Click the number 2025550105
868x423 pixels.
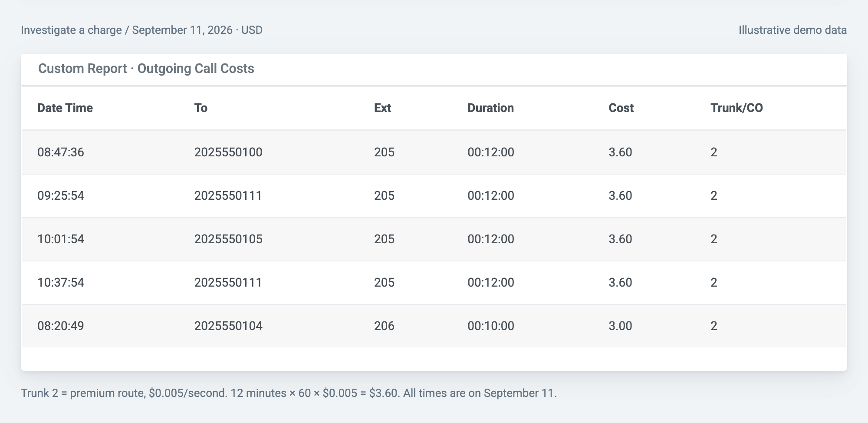pyautogui.click(x=228, y=239)
